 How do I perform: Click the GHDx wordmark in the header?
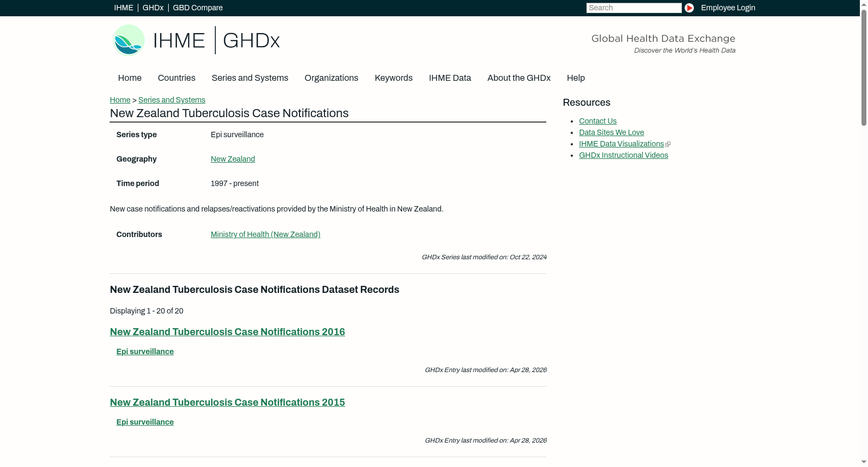point(251,41)
